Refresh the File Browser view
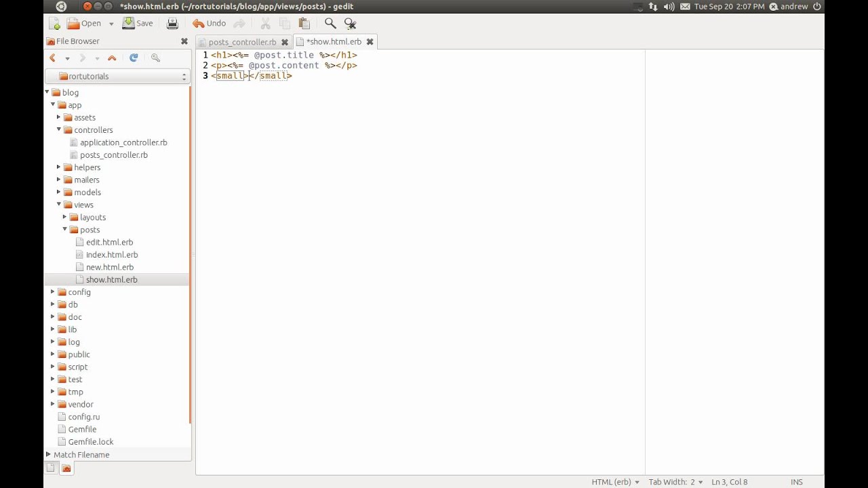This screenshot has width=868, height=488. 134,58
